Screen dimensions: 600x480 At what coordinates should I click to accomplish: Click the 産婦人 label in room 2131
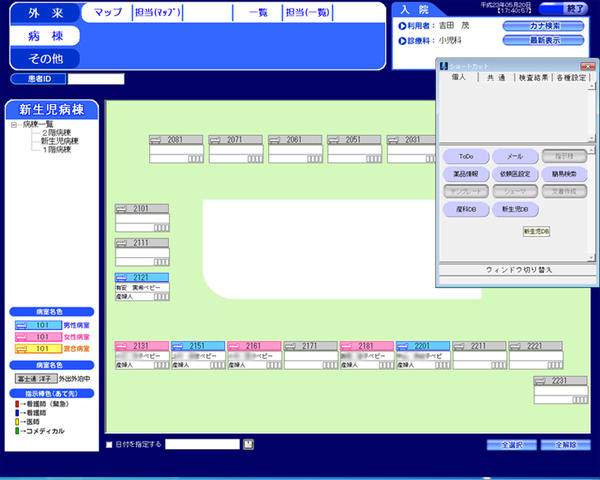(124, 366)
